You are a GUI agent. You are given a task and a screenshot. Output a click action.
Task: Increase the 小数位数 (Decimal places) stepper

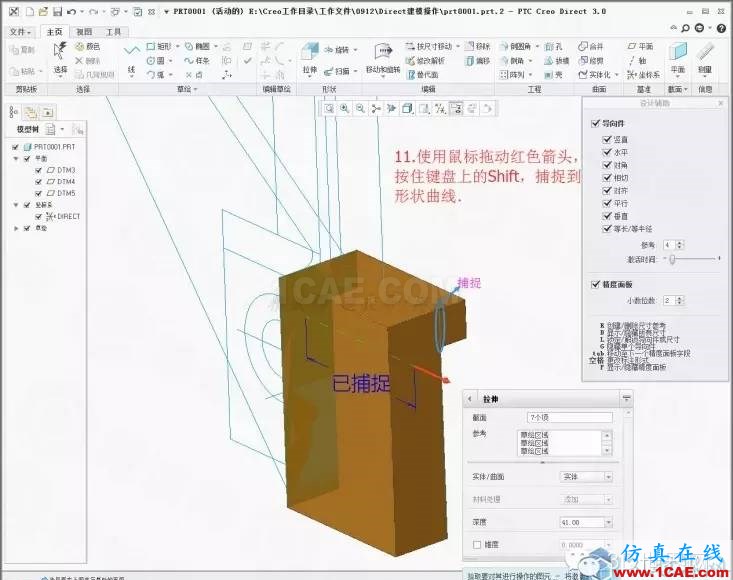pos(680,298)
